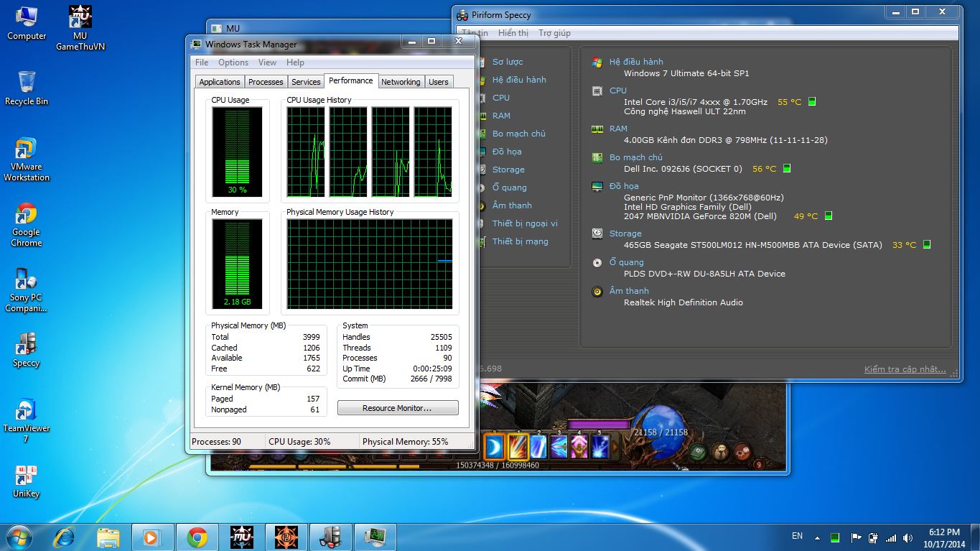Open the gears settings button in MU
Screen dimensions: 980x551
(743, 453)
